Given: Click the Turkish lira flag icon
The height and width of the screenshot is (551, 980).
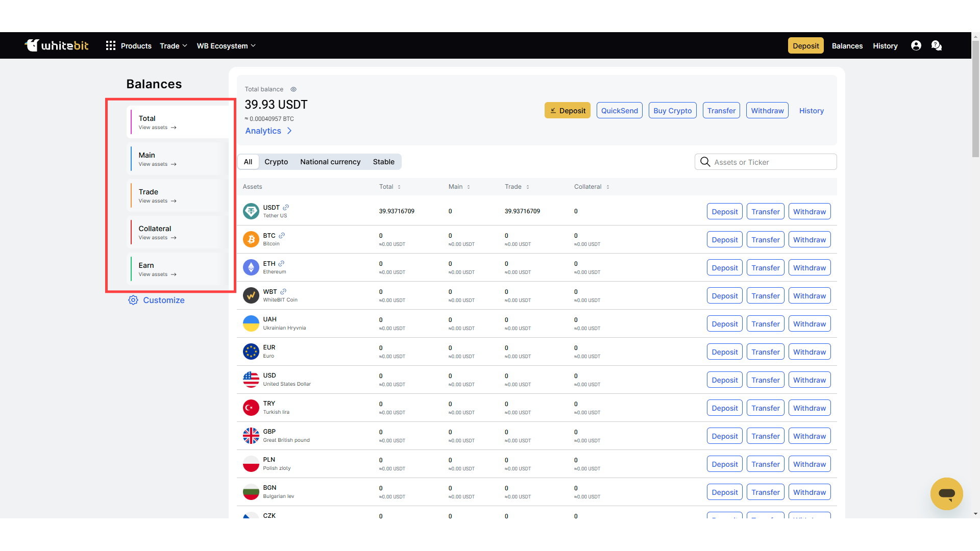Looking at the screenshot, I should point(251,408).
